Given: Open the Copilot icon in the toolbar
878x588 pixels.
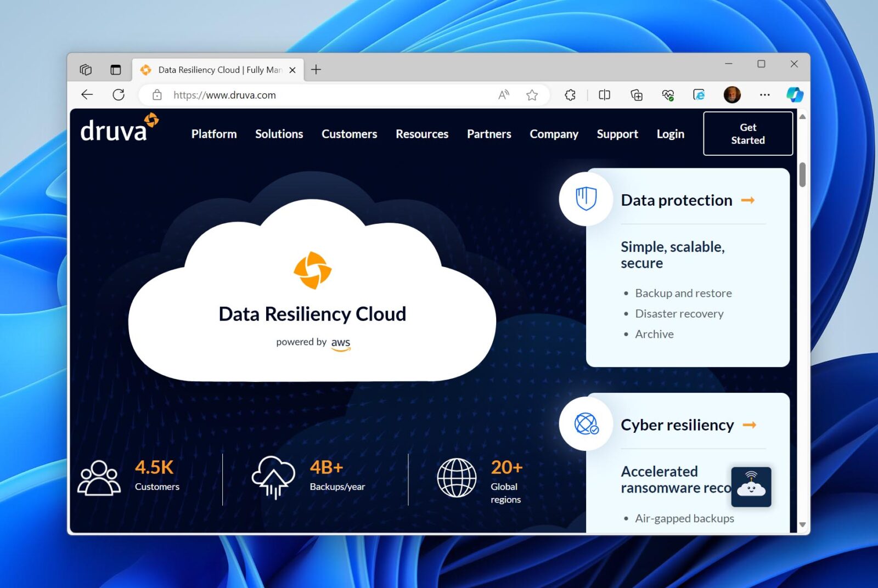Looking at the screenshot, I should (x=794, y=94).
